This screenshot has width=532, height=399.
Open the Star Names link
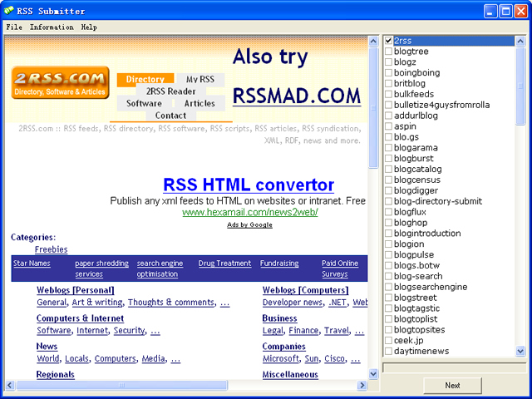(x=32, y=264)
